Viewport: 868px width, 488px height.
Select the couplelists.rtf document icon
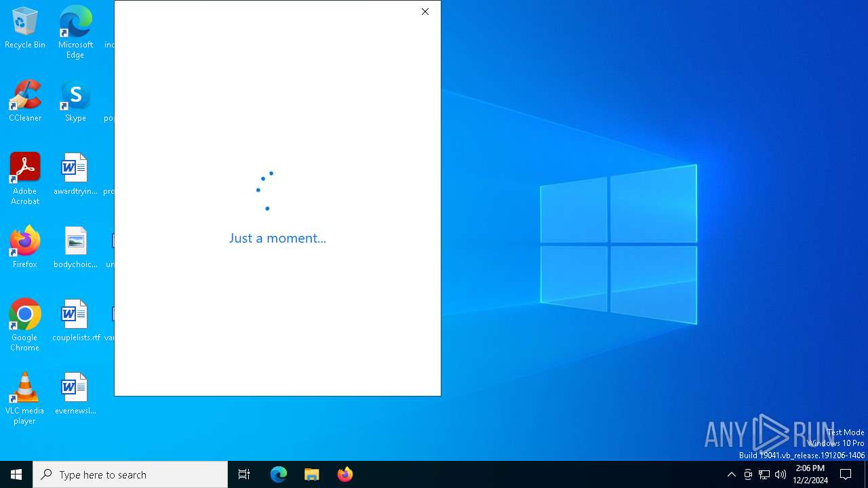click(x=75, y=321)
